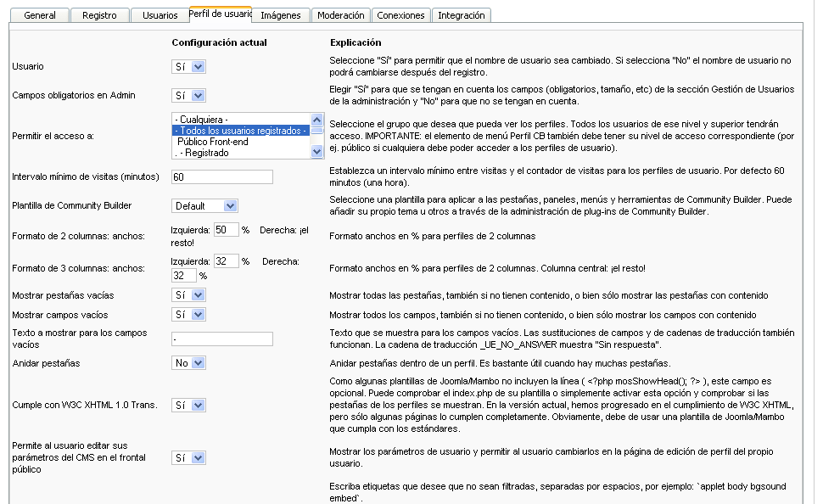
Task: Switch to the Moderación tab
Action: [340, 15]
